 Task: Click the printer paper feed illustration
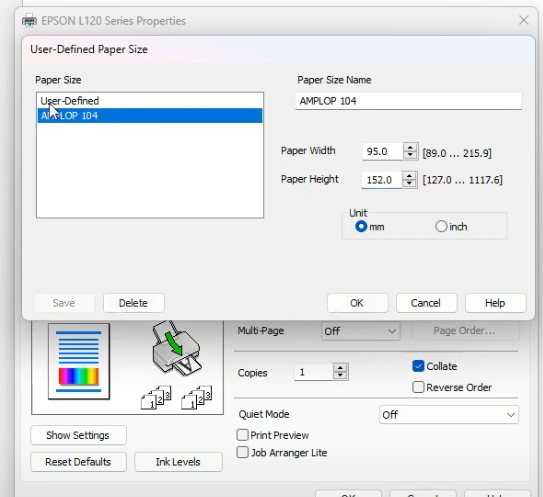tap(177, 348)
